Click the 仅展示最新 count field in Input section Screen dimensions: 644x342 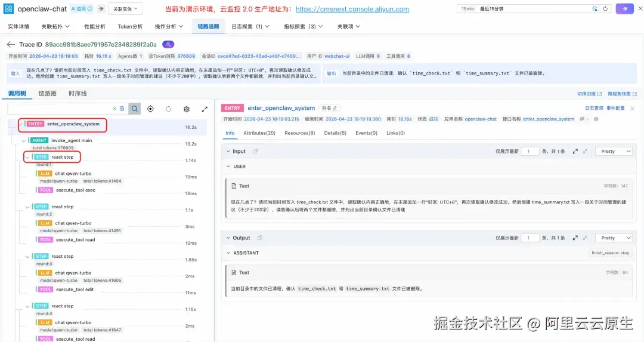click(x=530, y=151)
